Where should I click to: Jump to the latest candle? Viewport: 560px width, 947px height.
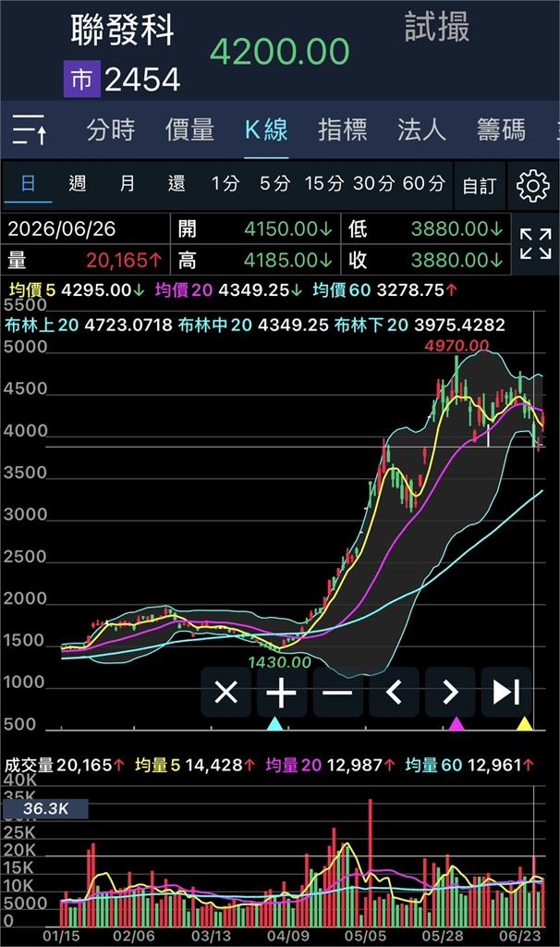[505, 692]
